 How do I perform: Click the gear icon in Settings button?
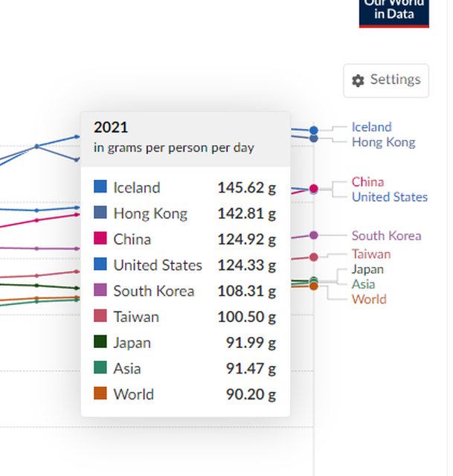[x=358, y=81]
